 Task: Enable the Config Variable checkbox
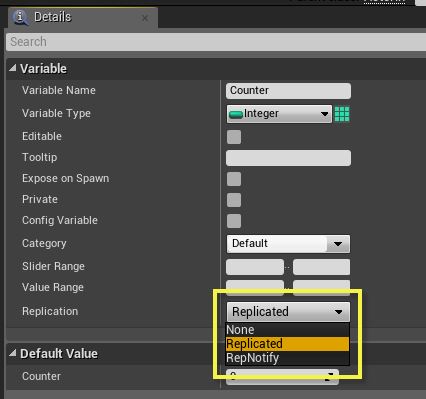coord(234,221)
